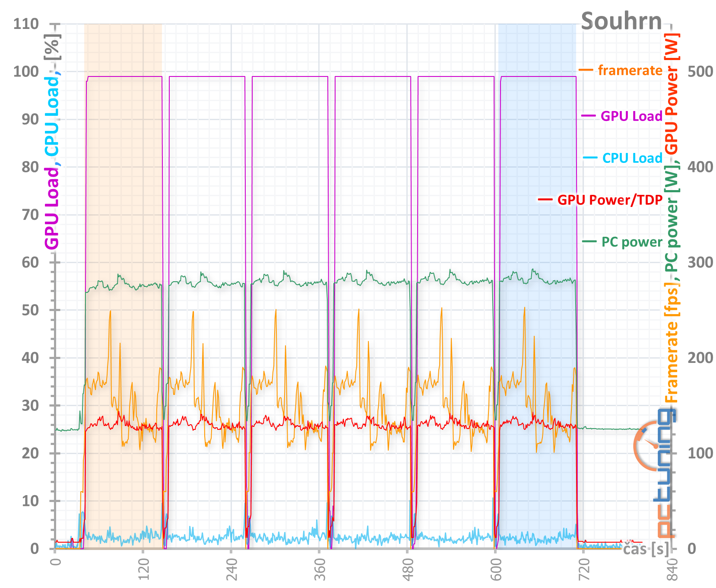Click the 'GPU Power [W]' right axis title
Image resolution: width=716 pixels, height=588 pixels.
point(672,94)
